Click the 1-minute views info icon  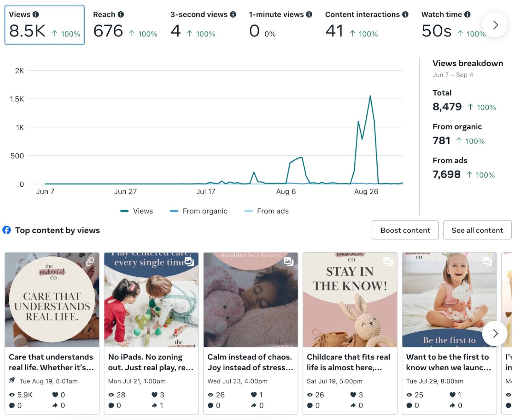[x=309, y=14]
